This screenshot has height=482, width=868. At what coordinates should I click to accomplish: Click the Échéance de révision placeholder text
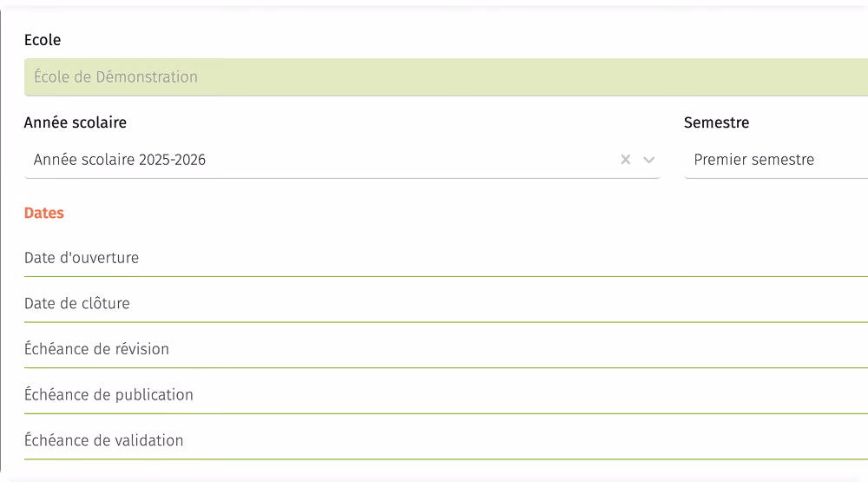pyautogui.click(x=97, y=349)
